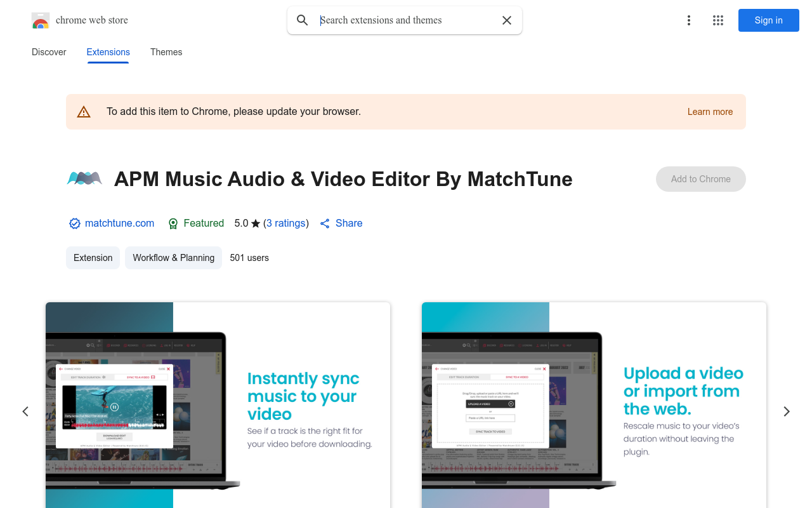Select the Extension category chip
Viewport: 812px width, 508px height.
(x=93, y=258)
